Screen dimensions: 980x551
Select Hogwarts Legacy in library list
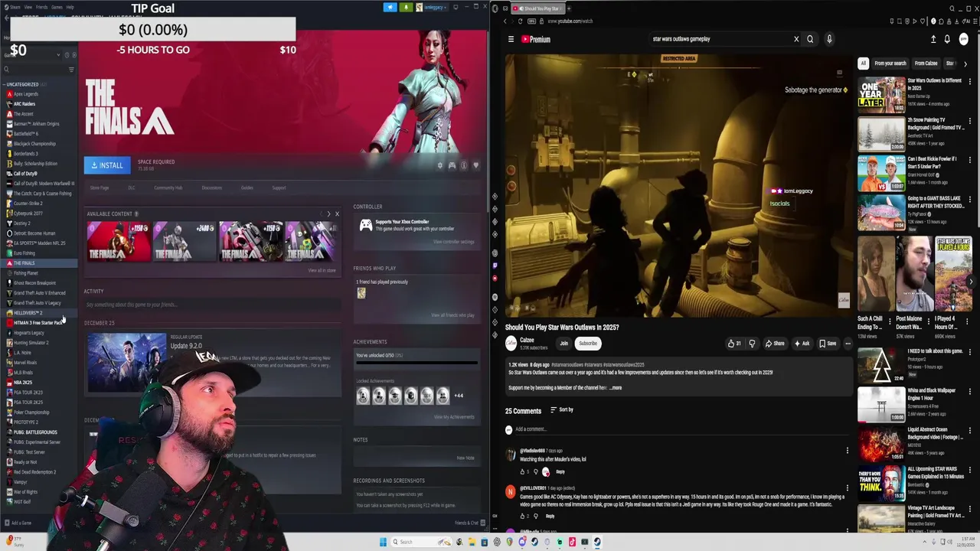[x=28, y=333]
